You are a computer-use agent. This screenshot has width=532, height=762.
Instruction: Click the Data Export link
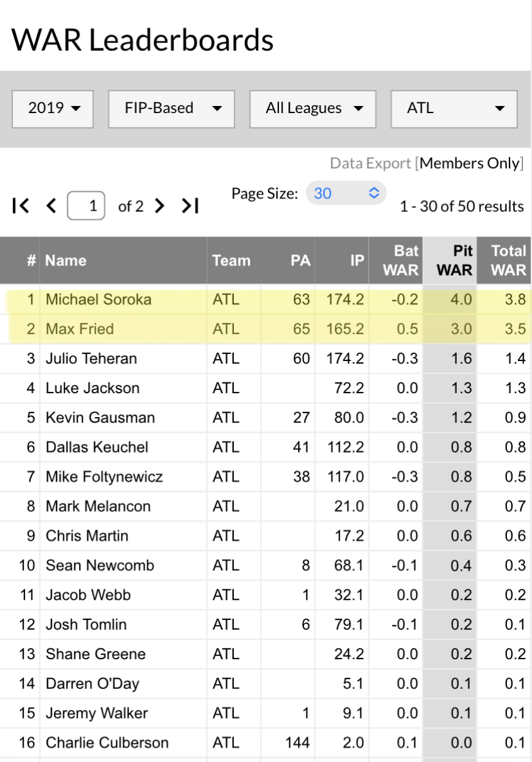pyautogui.click(x=370, y=163)
